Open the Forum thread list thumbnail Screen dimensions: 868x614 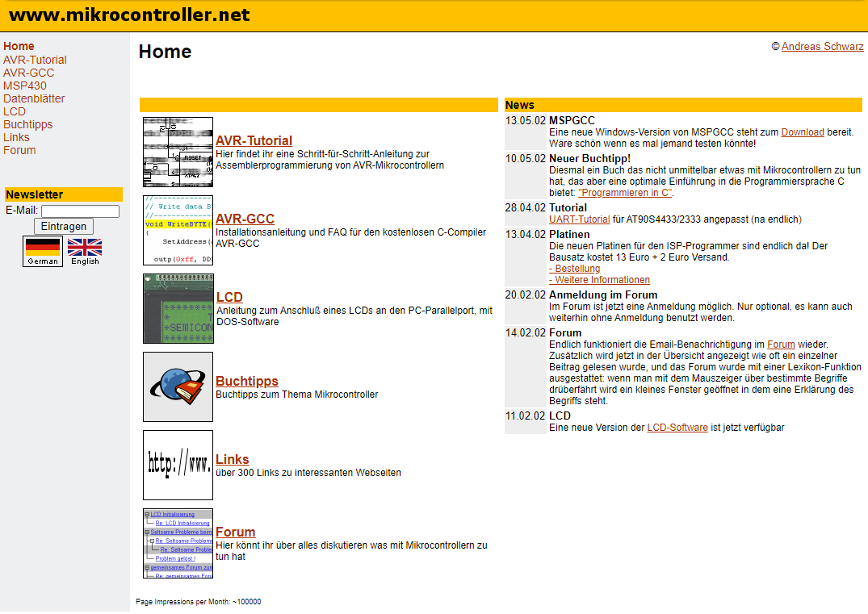(x=178, y=543)
